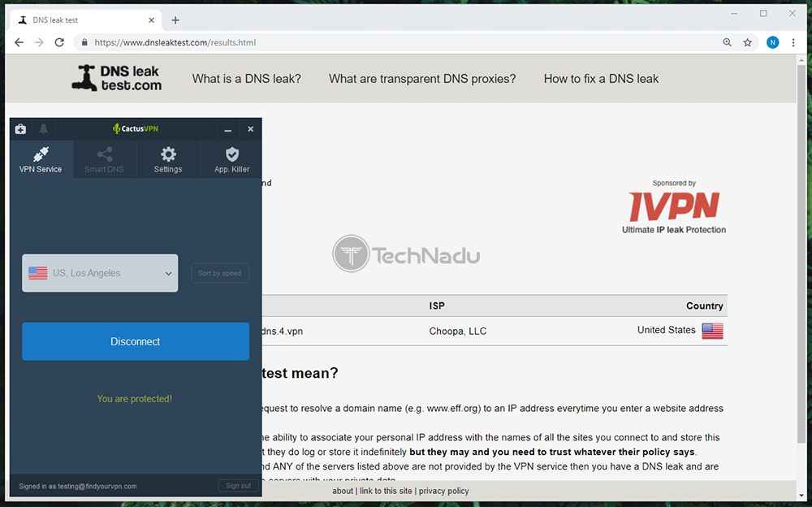Viewport: 812px width, 507px height.
Task: Open the Settings tab in CactusVPN
Action: [168, 160]
